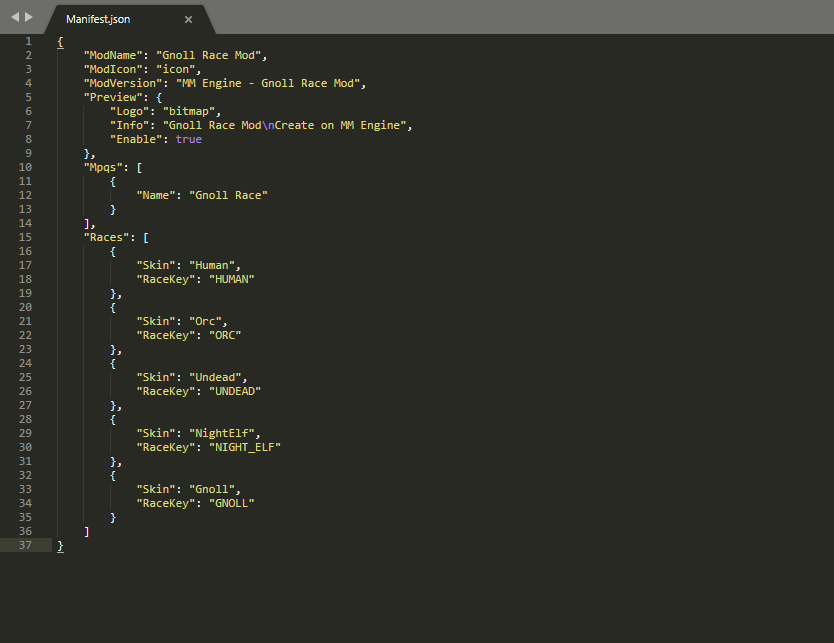834x643 pixels.
Task: Place cursor on the "ModName" key
Action: 113,55
